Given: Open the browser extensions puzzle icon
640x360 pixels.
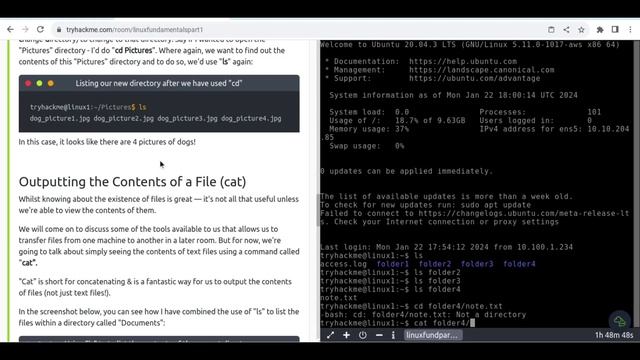Looking at the screenshot, I should 600,29.
